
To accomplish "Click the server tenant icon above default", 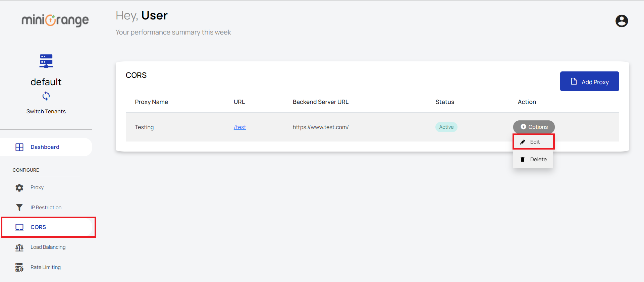I will point(46,61).
